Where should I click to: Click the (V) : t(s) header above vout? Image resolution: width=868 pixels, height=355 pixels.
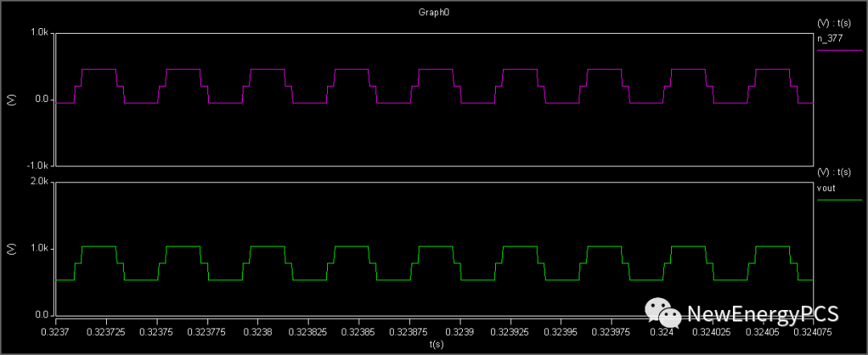834,173
